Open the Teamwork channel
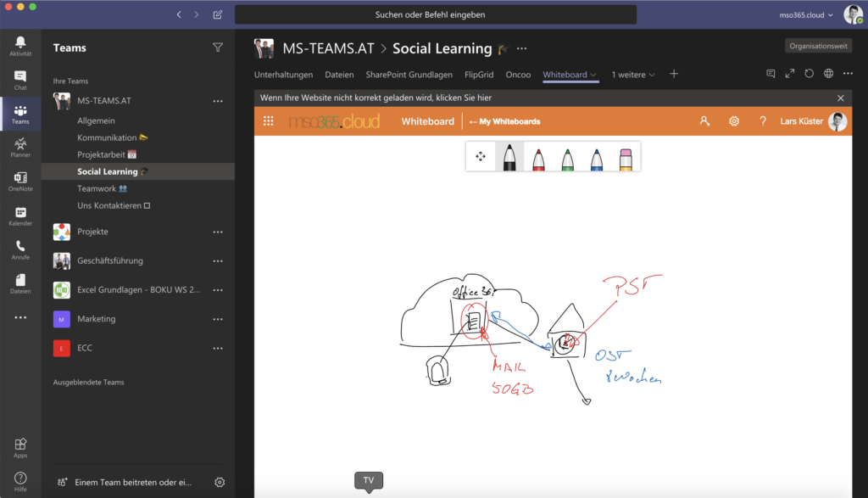868x498 pixels. (x=103, y=188)
